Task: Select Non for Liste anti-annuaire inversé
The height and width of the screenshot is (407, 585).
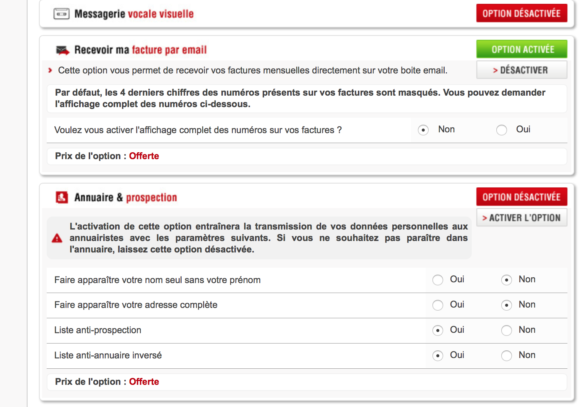Action: click(506, 356)
